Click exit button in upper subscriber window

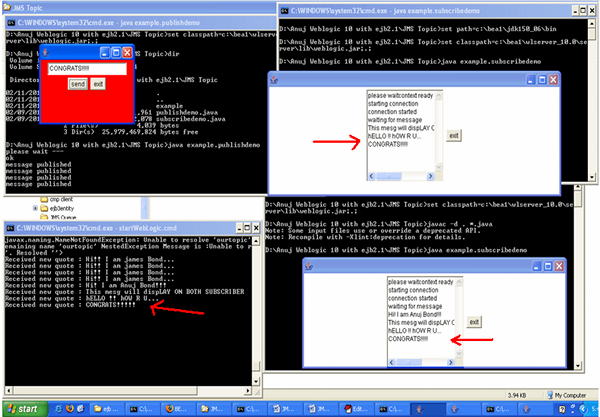click(453, 135)
